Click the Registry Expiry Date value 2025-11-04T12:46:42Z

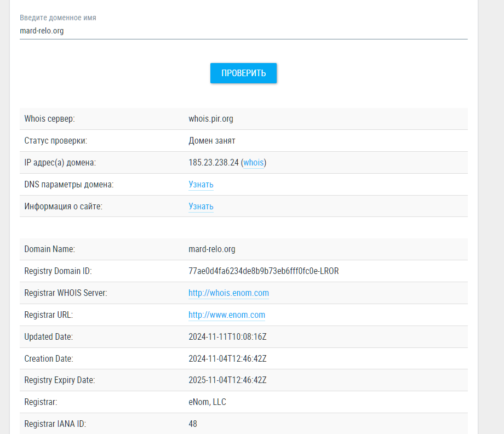pyautogui.click(x=227, y=380)
